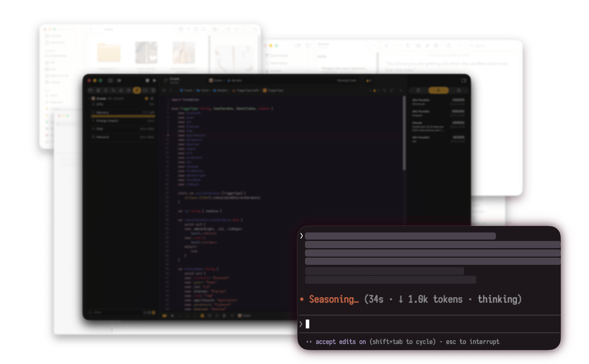Toggle the left navigator sidebar

(110, 80)
